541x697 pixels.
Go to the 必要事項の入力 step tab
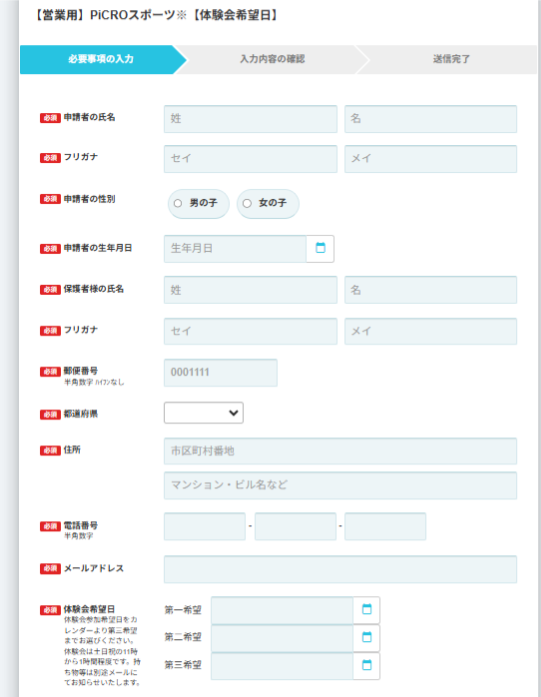click(x=103, y=59)
